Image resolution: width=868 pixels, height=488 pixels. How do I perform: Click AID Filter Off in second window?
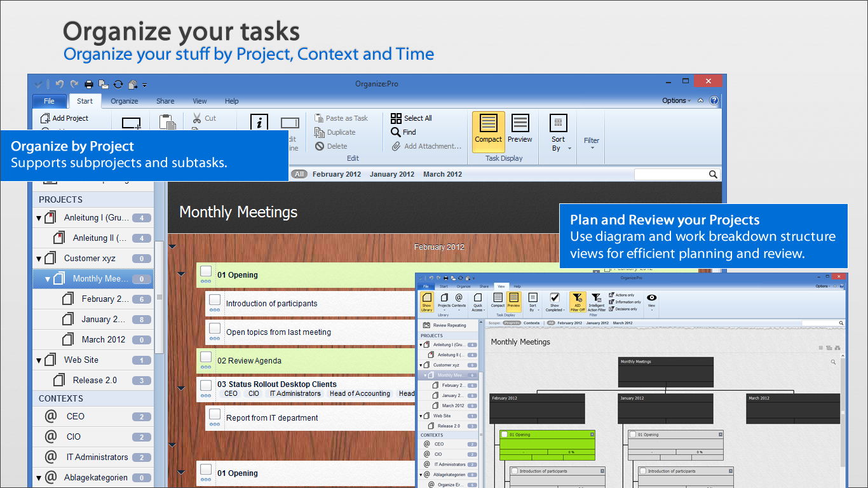click(578, 302)
